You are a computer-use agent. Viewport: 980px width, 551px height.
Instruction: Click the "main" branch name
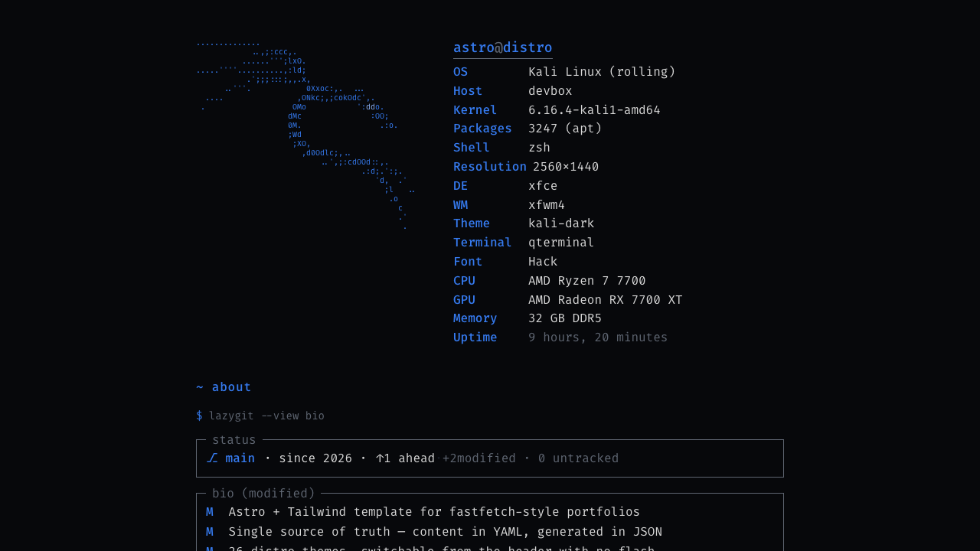240,458
